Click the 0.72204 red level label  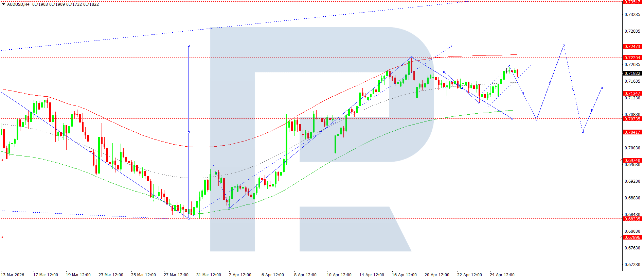(632, 58)
